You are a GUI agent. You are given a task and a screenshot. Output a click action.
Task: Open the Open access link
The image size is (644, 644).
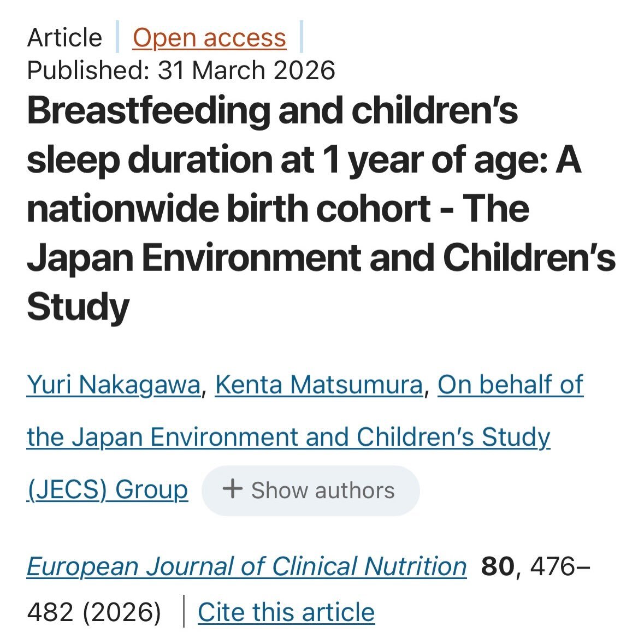[x=209, y=38]
